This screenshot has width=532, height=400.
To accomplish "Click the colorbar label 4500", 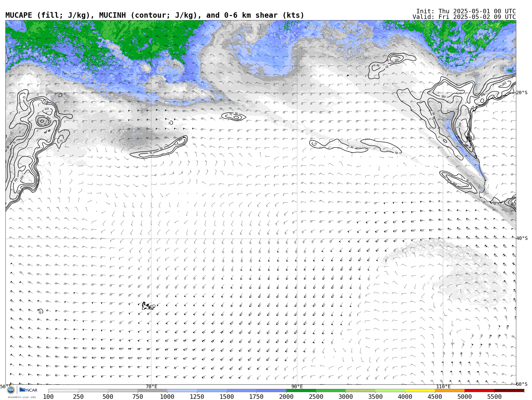I will click(x=435, y=397).
